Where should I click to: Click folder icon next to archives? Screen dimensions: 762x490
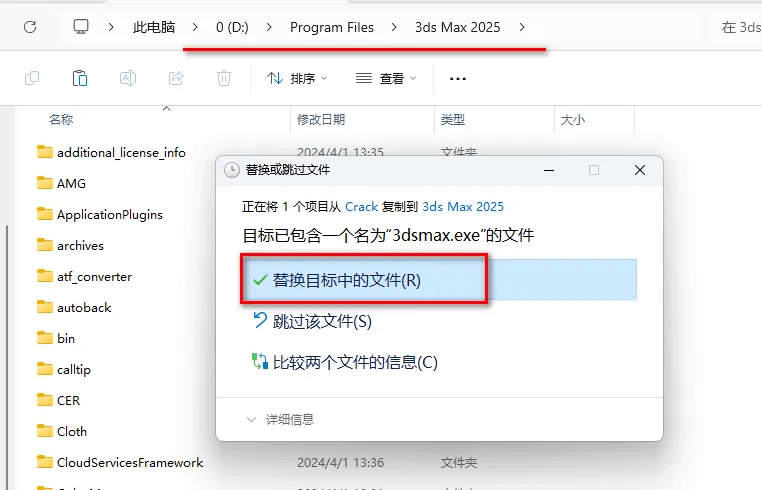(45, 245)
